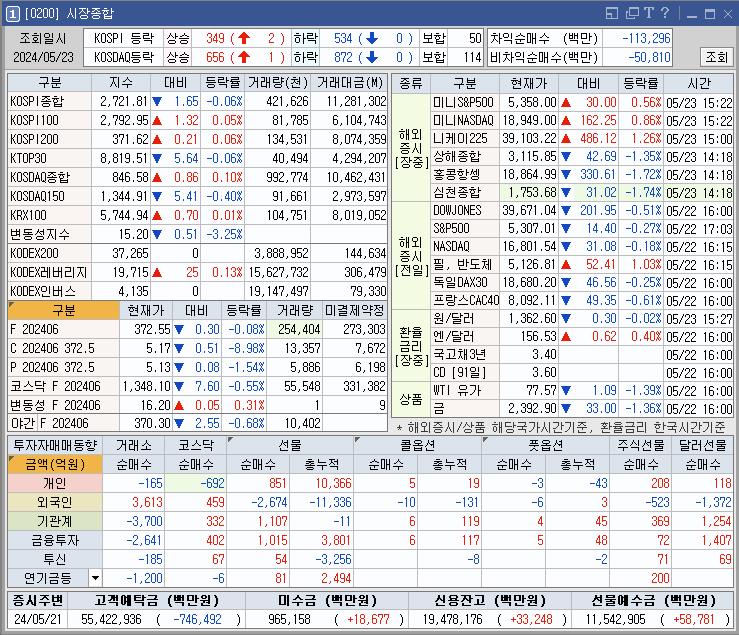739x635 pixels.
Task: Select the 심천종합 row label
Action: click(465, 192)
